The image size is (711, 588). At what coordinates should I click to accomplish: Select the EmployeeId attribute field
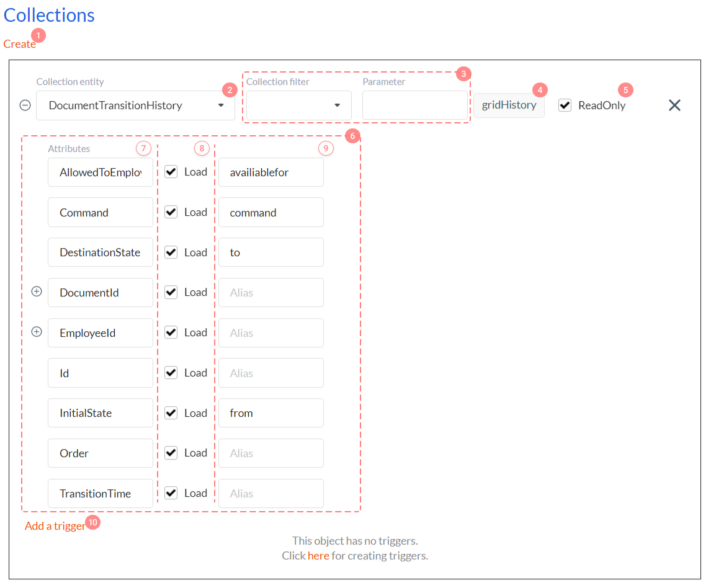101,332
